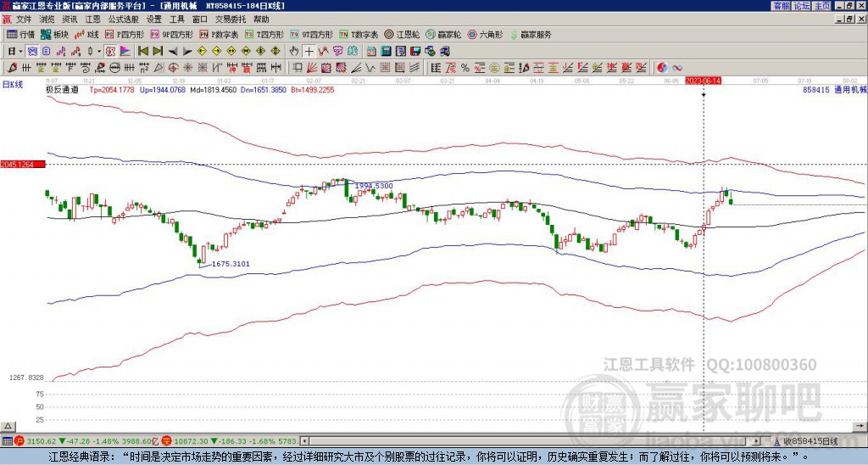Click the 节 solar-term icon
The width and height of the screenshot is (868, 465).
point(337,52)
